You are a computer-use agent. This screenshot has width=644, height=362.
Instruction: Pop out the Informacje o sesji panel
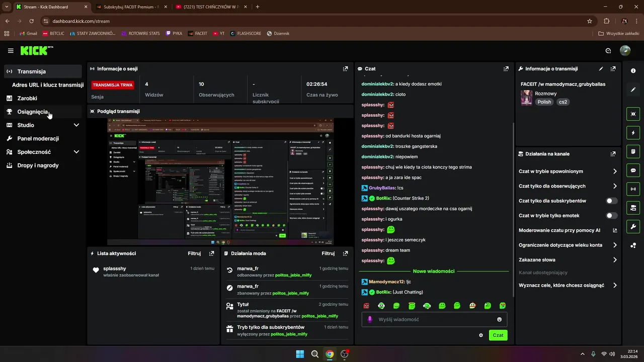pyautogui.click(x=345, y=69)
